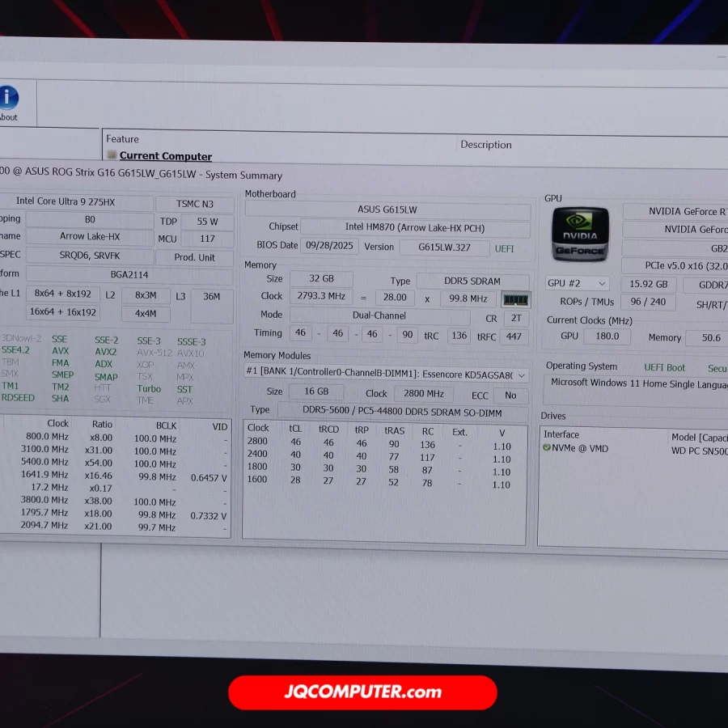Click the green NVMe drive status icon
The image size is (728, 728).
(x=547, y=448)
